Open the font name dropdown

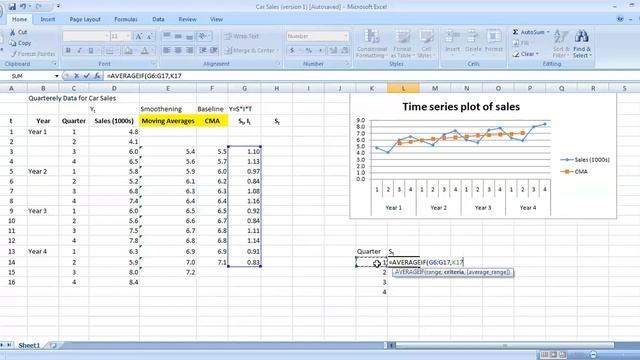(107, 36)
